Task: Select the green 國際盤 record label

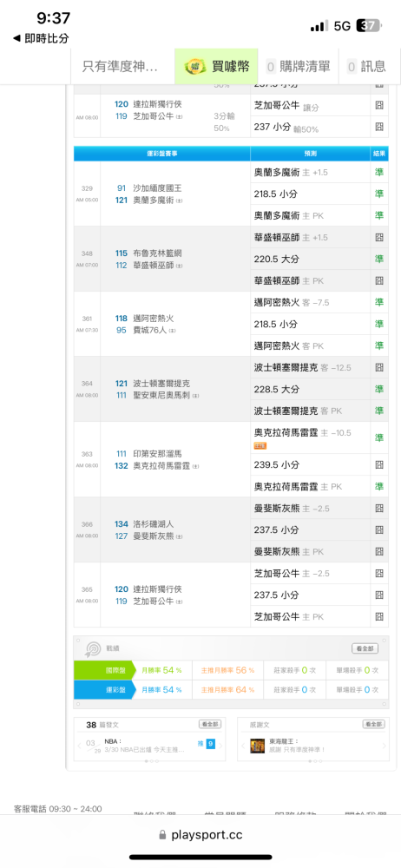Action: pyautogui.click(x=104, y=670)
